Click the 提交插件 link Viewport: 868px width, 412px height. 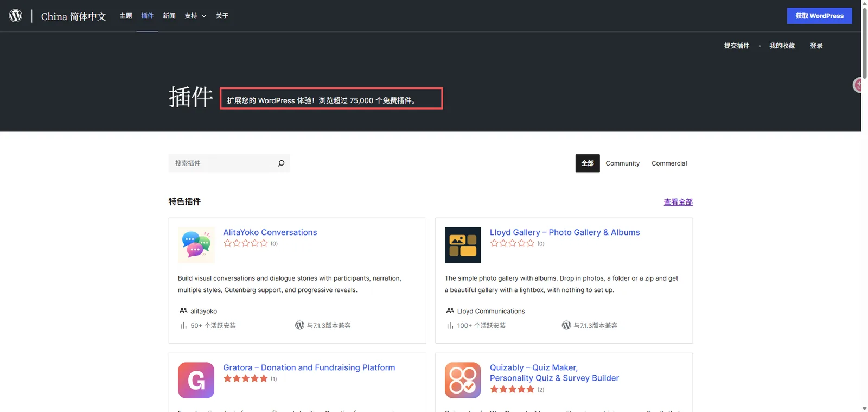click(x=737, y=46)
